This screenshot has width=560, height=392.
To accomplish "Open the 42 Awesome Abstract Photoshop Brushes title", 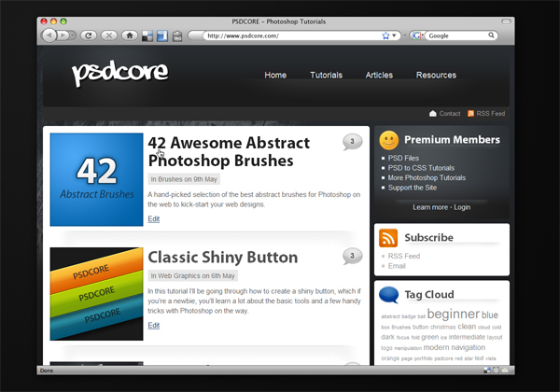I will (229, 152).
